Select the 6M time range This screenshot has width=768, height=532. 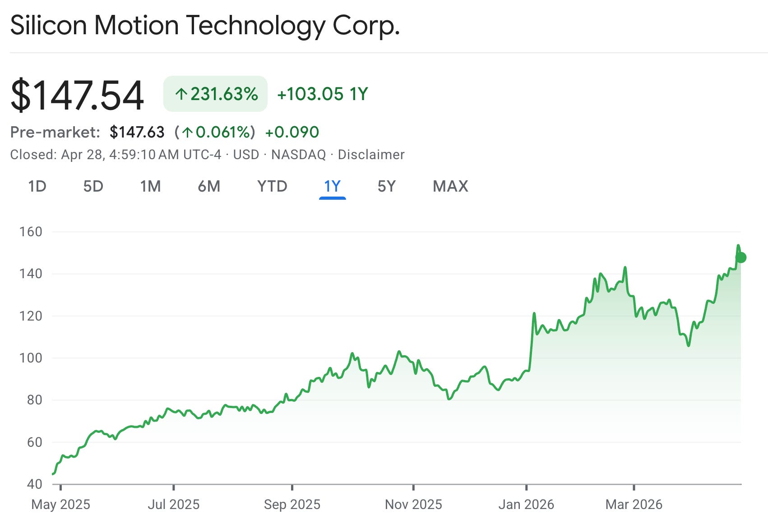click(209, 186)
